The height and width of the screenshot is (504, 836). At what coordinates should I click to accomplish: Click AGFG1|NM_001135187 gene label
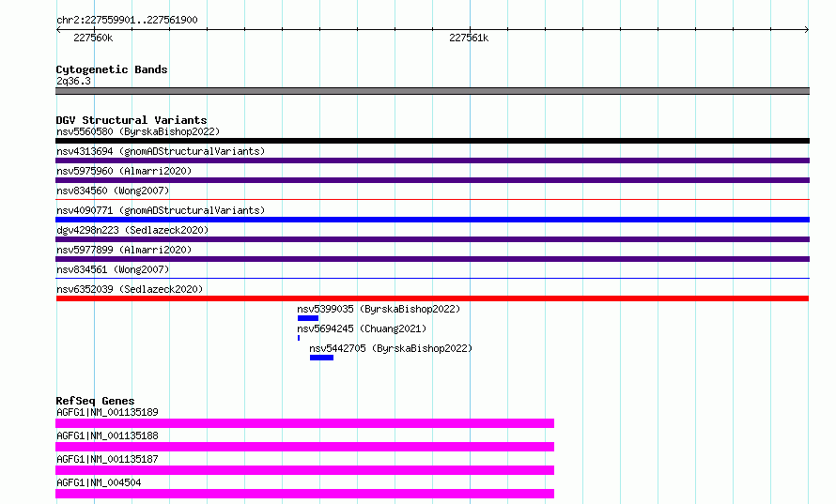107,459
